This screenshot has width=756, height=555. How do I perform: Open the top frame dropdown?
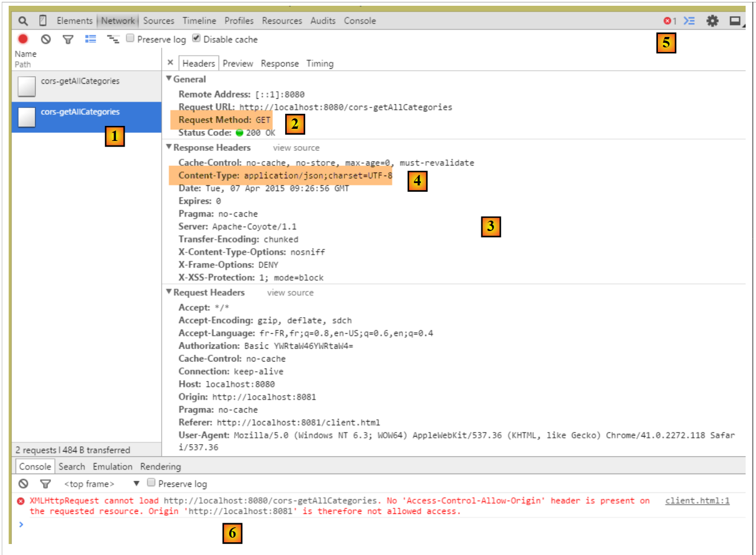coord(136,483)
